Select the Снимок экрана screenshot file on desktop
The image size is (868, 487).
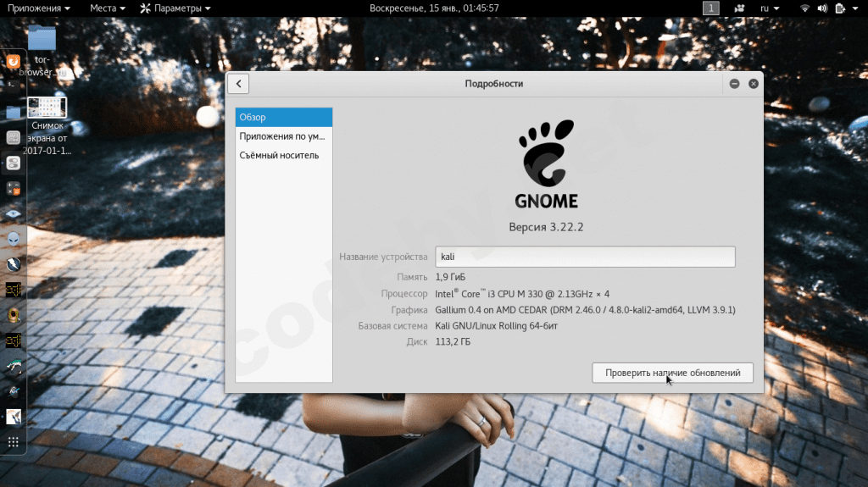point(47,127)
